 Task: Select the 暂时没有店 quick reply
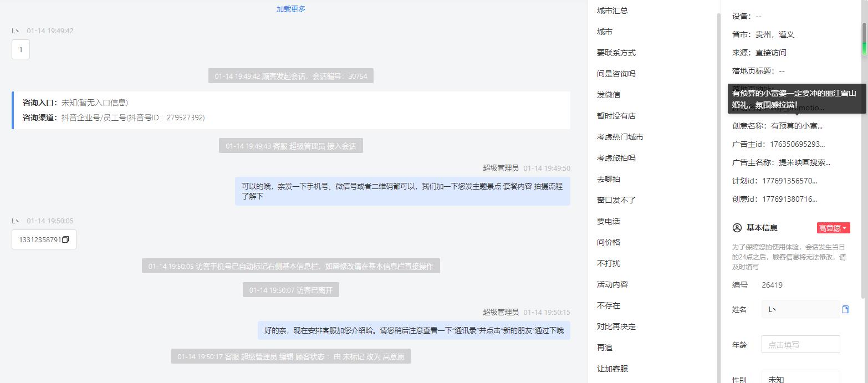click(x=616, y=116)
